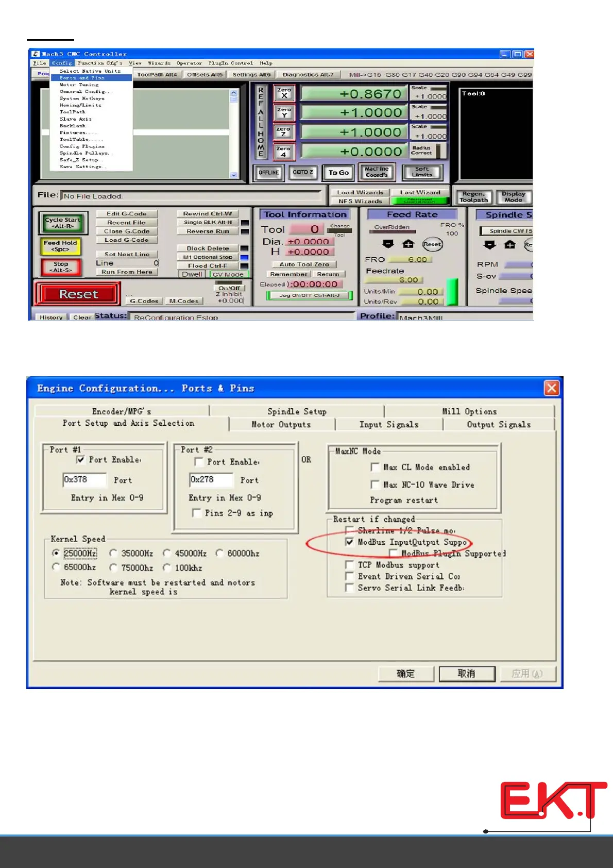Viewport: 613px width, 868px height.
Task: Check the Servo Serial Link Feedback box
Action: pyautogui.click(x=350, y=588)
